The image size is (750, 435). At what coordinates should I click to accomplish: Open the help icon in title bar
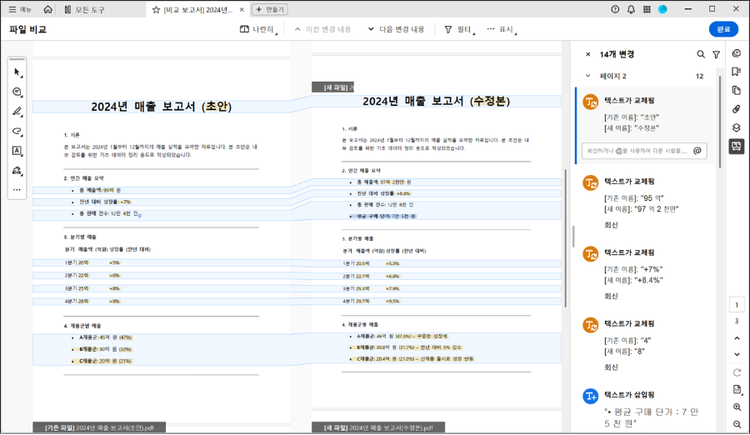click(x=615, y=10)
